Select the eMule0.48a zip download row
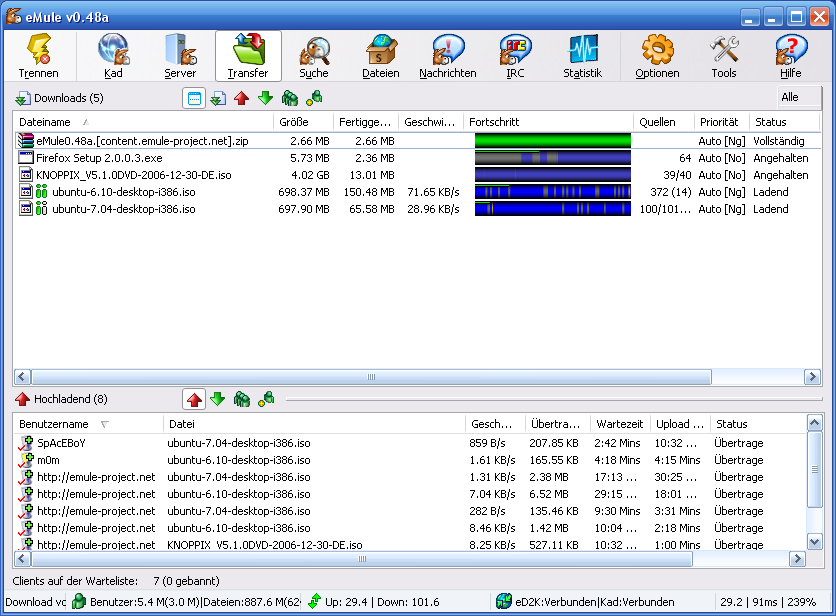 point(417,141)
